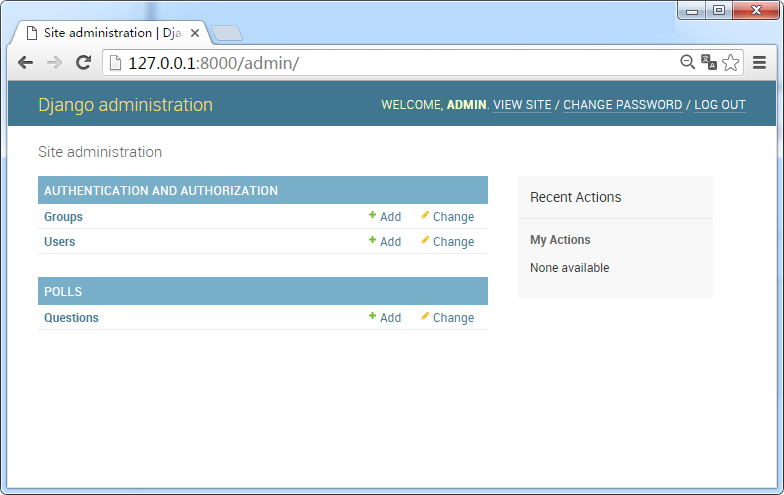The width and height of the screenshot is (784, 495).
Task: Go back using the browser back arrow
Action: coord(25,62)
